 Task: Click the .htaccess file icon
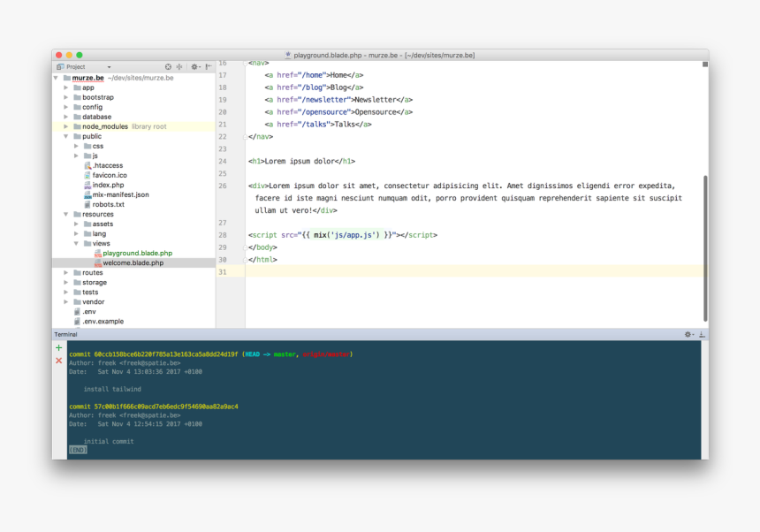point(87,166)
